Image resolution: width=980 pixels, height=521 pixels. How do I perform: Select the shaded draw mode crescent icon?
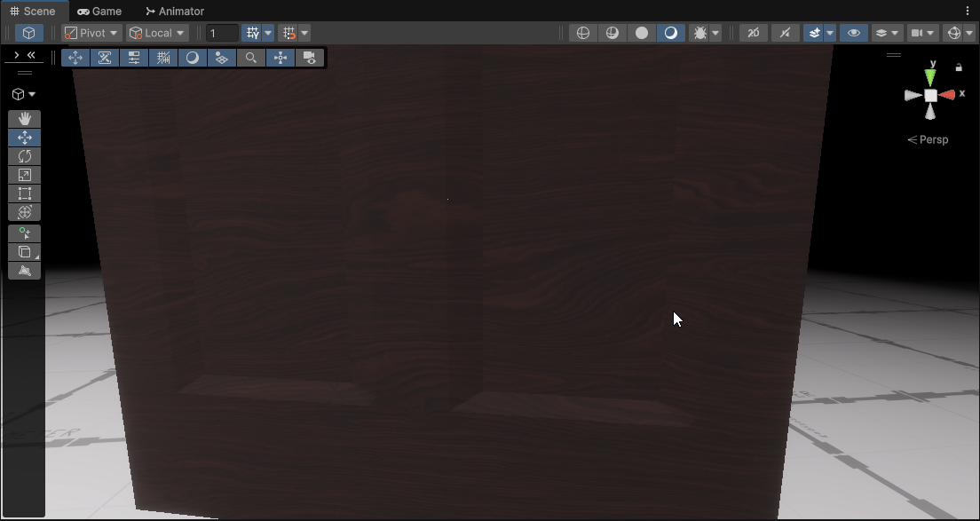click(670, 33)
